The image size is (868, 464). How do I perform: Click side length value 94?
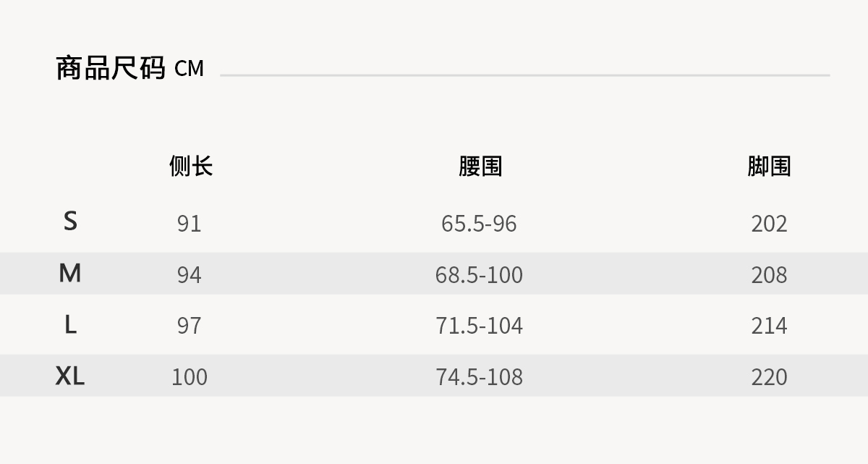(190, 275)
